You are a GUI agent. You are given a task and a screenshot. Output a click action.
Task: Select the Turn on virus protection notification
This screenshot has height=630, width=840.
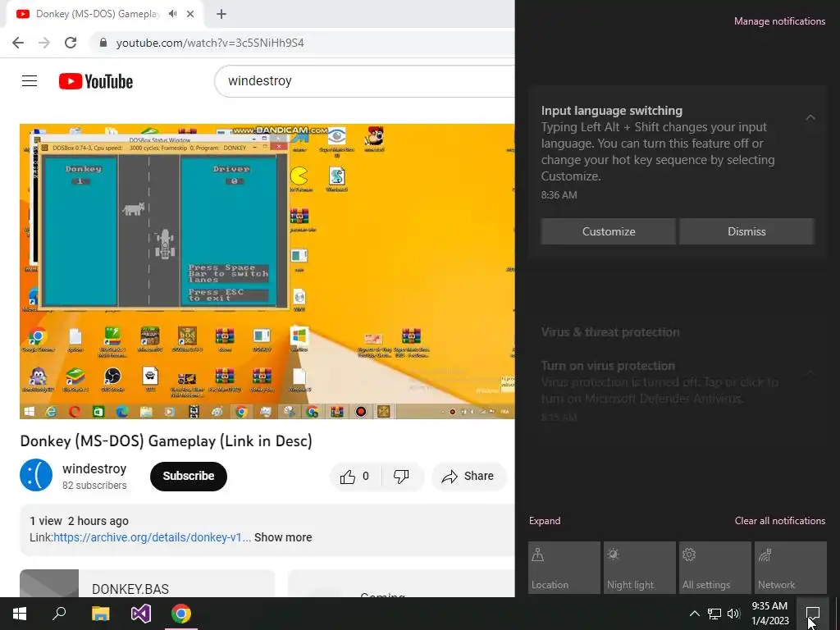tap(677, 390)
